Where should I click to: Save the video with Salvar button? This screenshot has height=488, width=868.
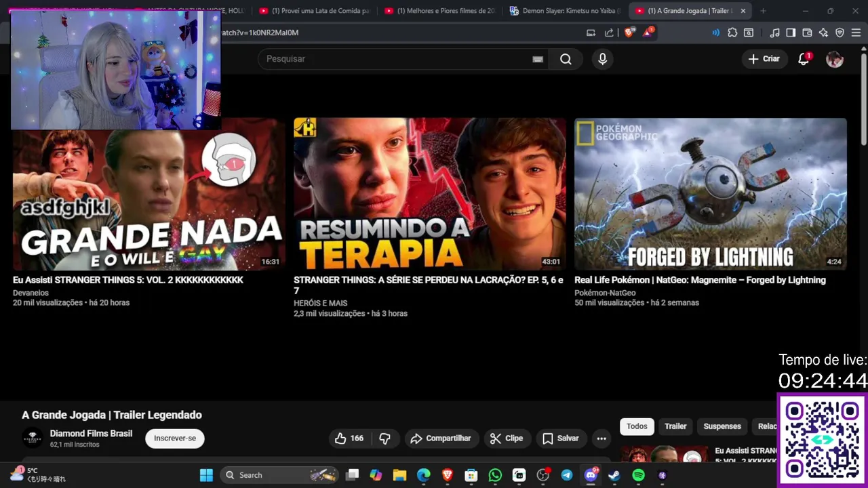pos(561,439)
